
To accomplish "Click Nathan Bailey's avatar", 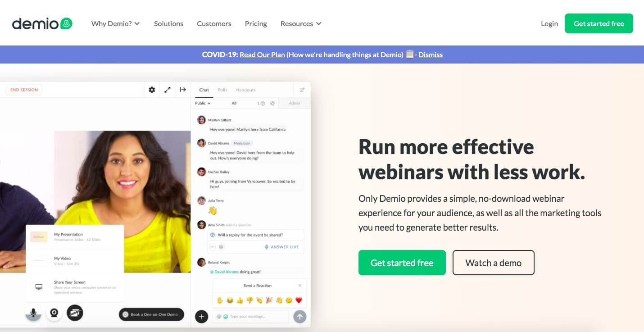I will [x=201, y=172].
